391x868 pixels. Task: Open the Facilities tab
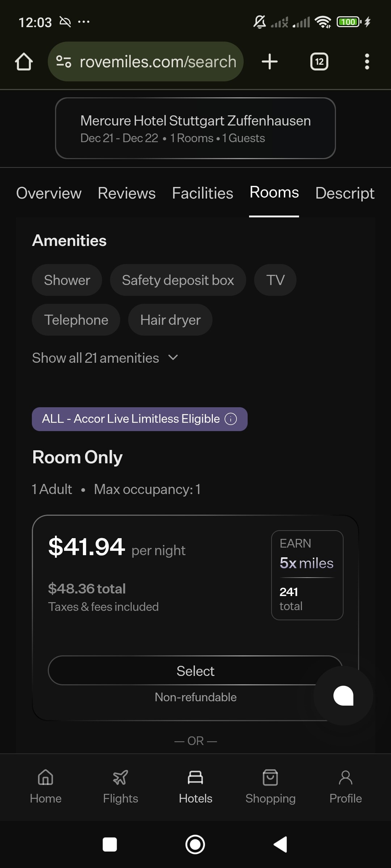(x=203, y=193)
